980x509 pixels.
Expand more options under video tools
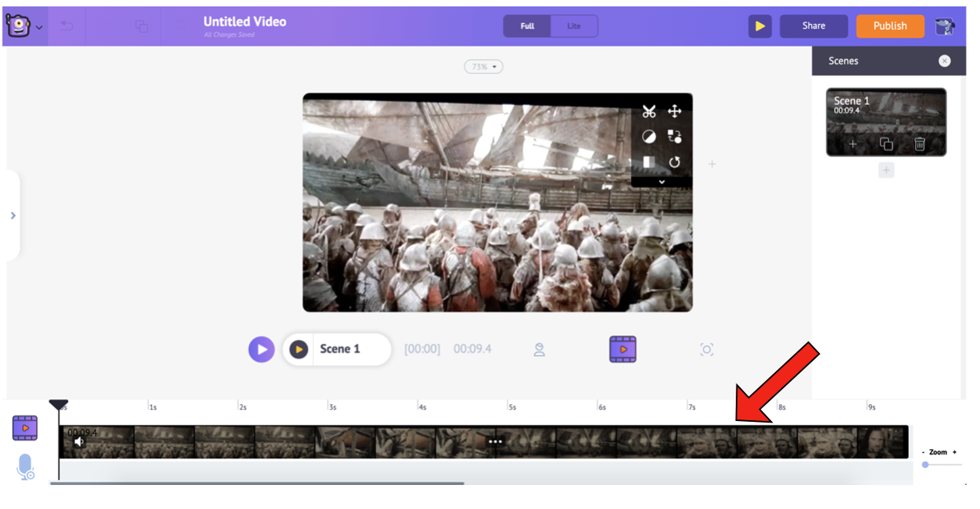coord(661,182)
